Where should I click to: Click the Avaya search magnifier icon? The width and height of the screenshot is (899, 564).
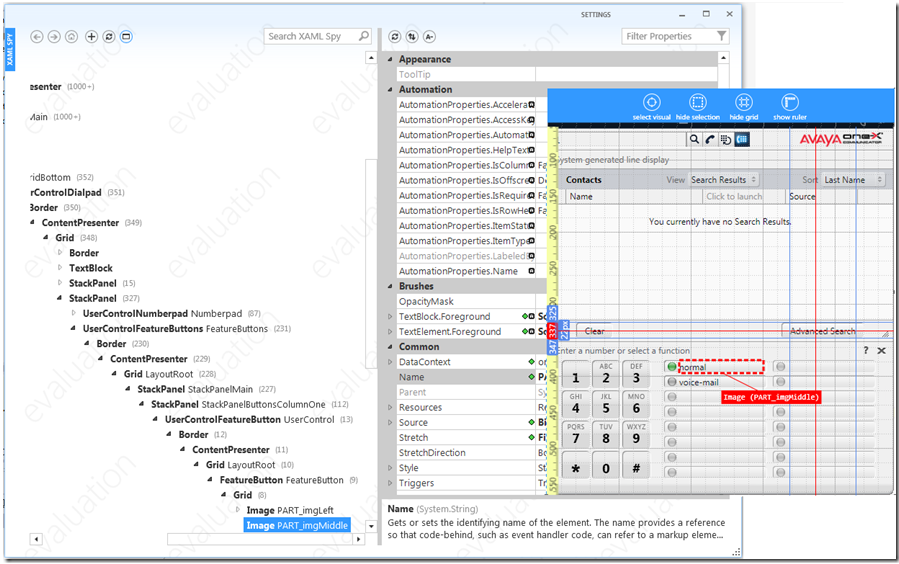[694, 139]
